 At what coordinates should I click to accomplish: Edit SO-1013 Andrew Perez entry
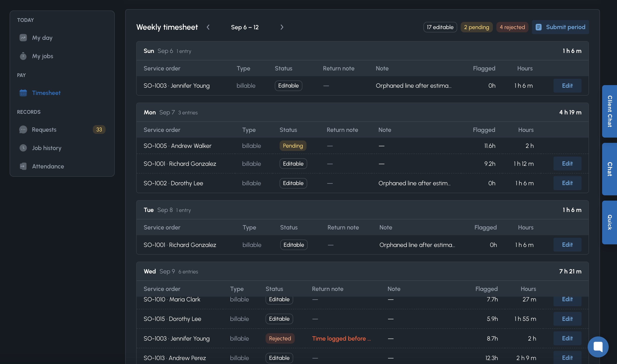(567, 358)
